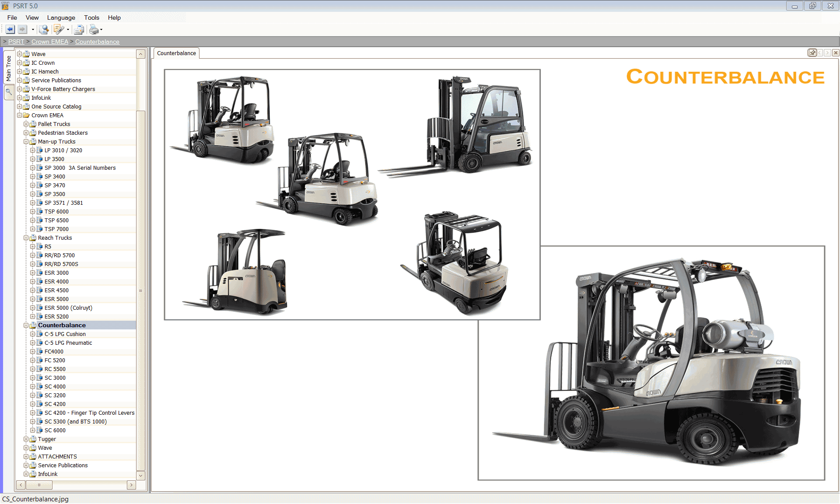Click the PSRT breadcrumb link
Screen dimensions: 840x504
pyautogui.click(x=16, y=42)
